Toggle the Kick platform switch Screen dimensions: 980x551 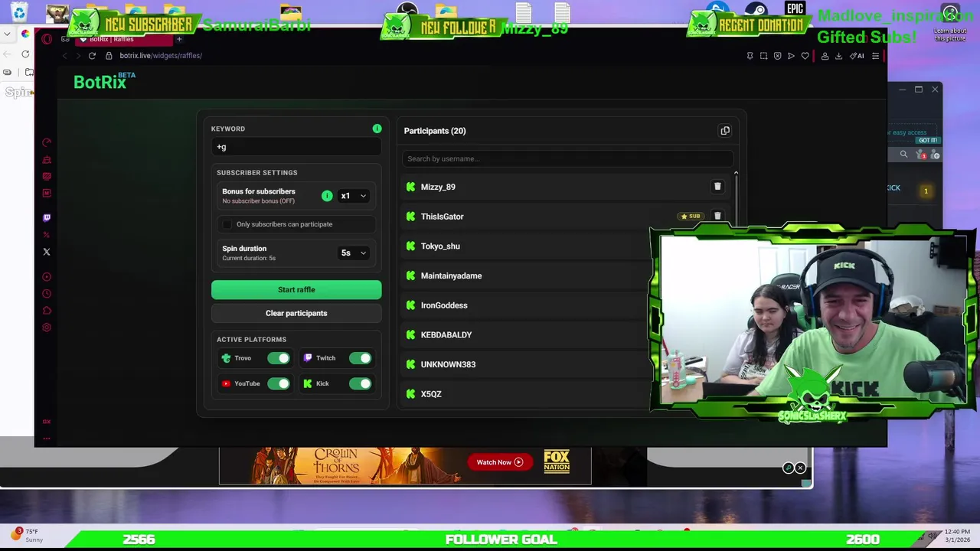click(x=360, y=383)
